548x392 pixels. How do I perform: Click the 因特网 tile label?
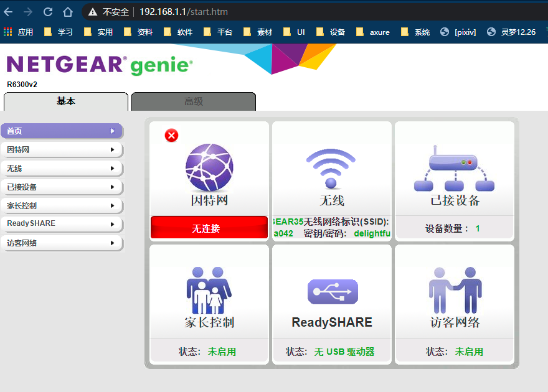(209, 200)
